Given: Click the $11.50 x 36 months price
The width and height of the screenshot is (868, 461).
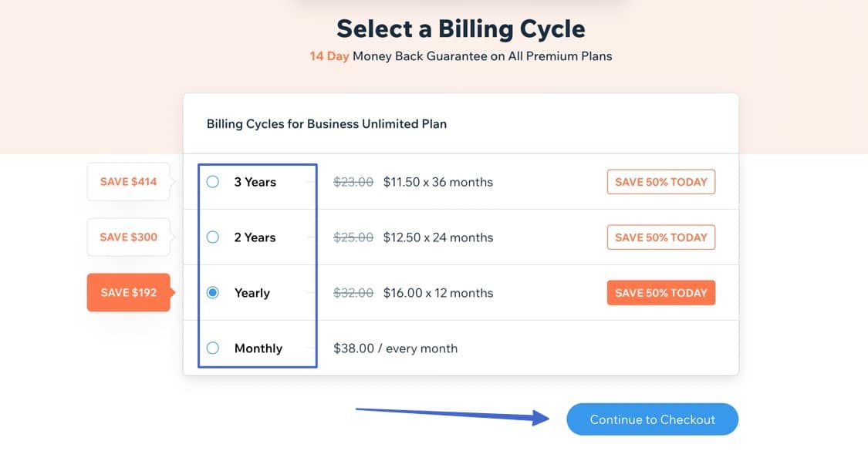Looking at the screenshot, I should (437, 182).
